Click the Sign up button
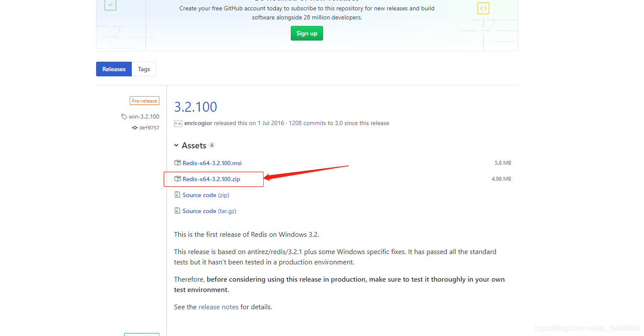 click(x=307, y=33)
